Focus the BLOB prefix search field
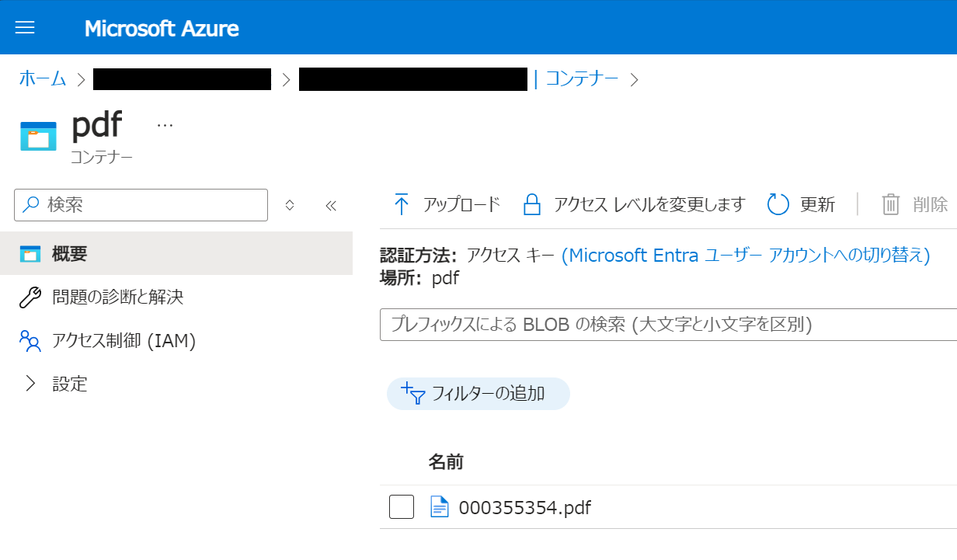This screenshot has width=957, height=560. pos(668,325)
